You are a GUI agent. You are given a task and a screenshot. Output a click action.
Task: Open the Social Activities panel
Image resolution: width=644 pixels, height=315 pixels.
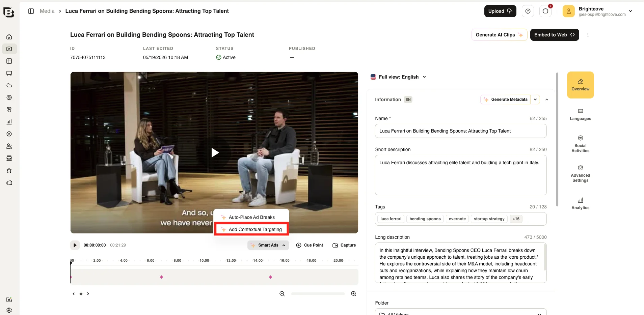[581, 144]
